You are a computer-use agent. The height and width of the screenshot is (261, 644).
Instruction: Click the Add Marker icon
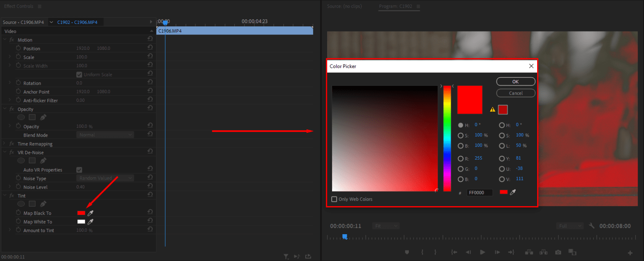pos(406,252)
